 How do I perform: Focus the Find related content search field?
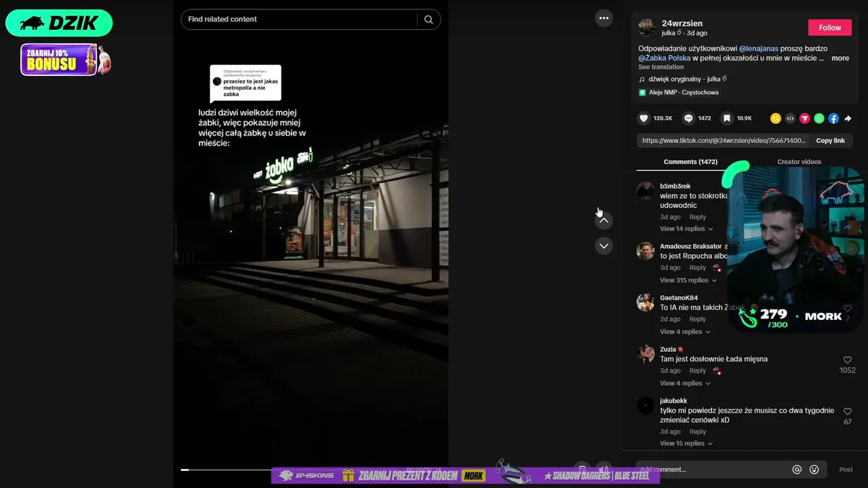click(298, 19)
